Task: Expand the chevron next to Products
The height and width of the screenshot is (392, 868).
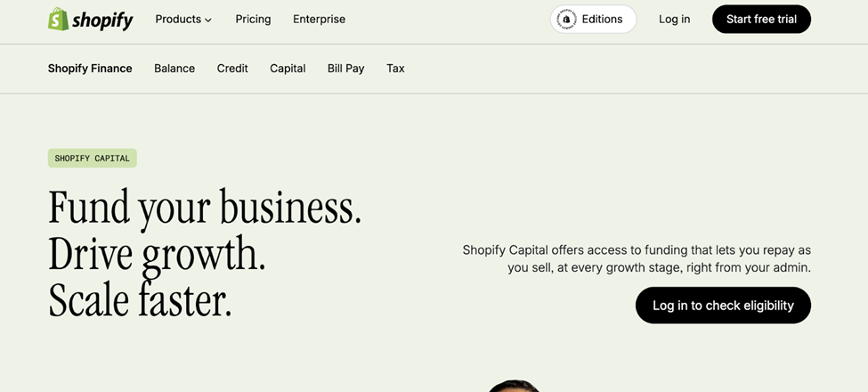Action: [x=208, y=20]
